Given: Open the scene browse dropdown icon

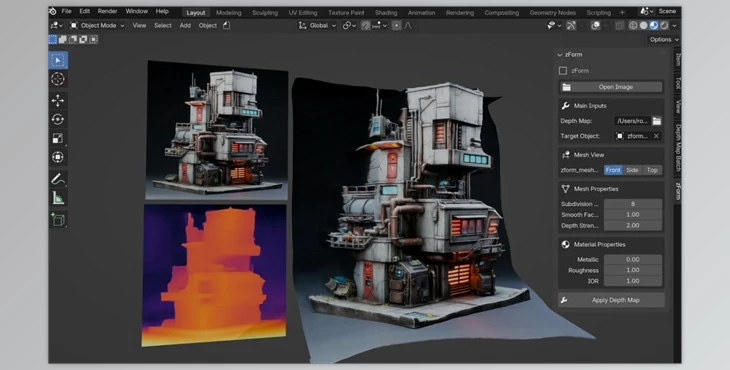Looking at the screenshot, I should coord(647,11).
